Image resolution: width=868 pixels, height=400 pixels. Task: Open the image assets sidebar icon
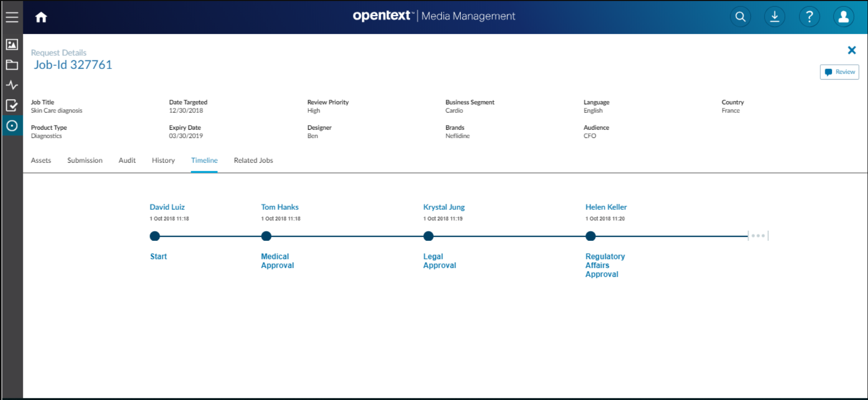(12, 45)
